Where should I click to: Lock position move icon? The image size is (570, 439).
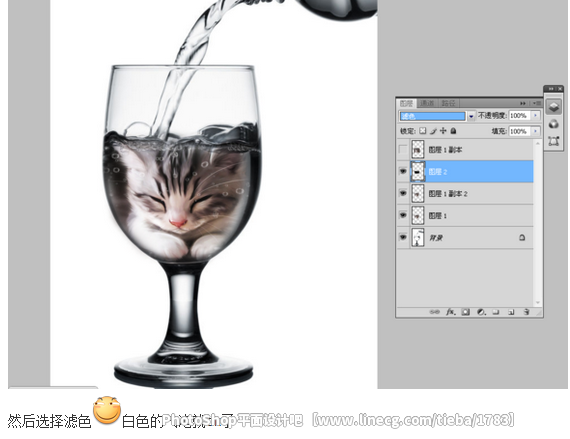pyautogui.click(x=443, y=131)
